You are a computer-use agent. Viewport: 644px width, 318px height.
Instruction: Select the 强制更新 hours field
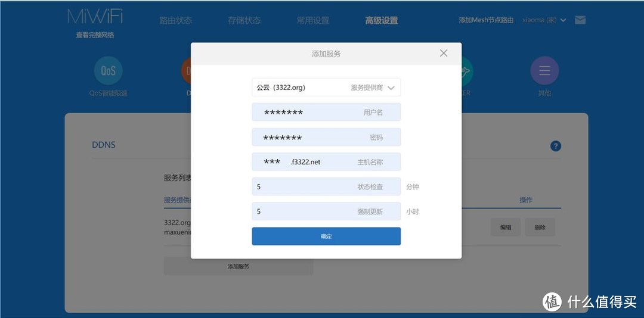[326, 211]
